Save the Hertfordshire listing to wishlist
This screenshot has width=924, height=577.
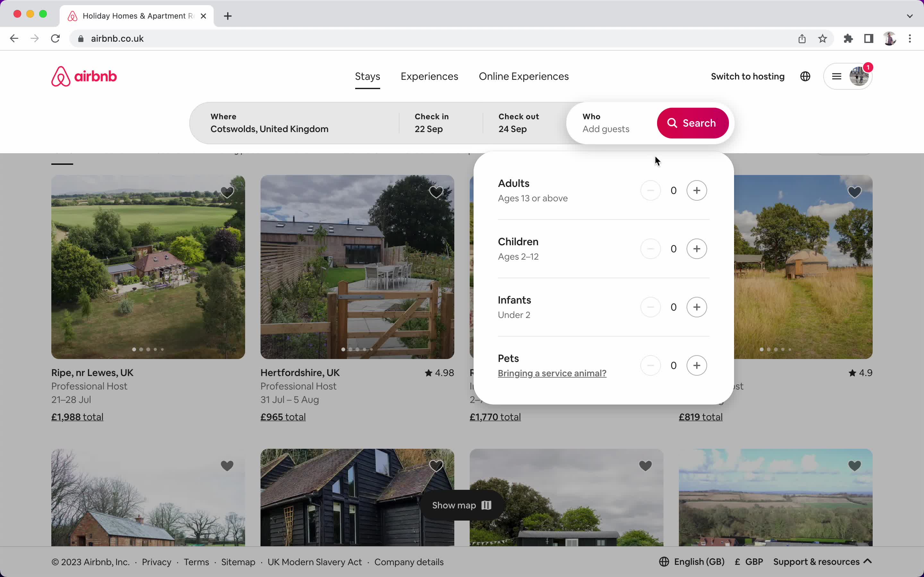[x=436, y=192]
